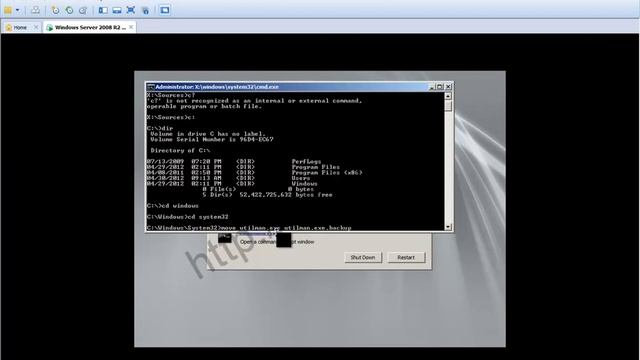Toggle the thumbnail bar view
640x360 pixels.
pos(117,10)
